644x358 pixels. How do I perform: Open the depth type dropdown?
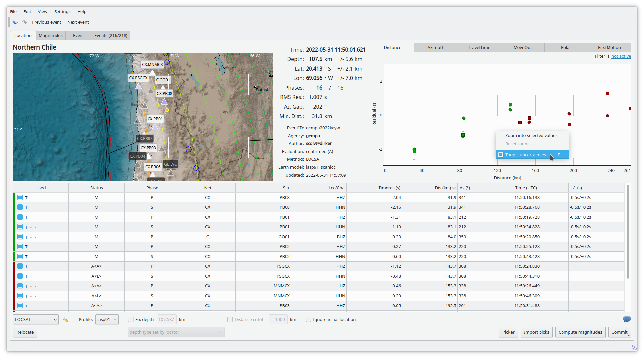176,332
